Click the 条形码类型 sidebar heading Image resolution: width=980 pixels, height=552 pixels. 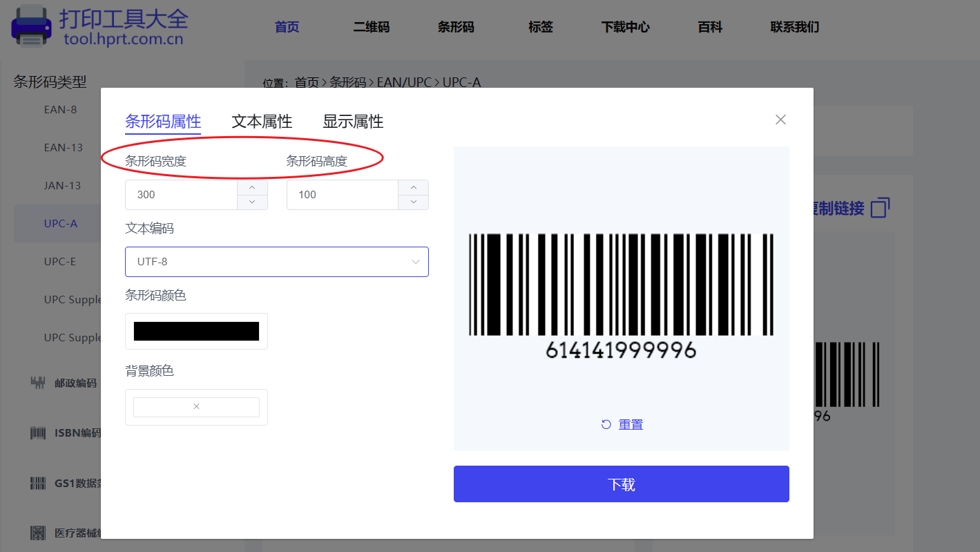point(50,82)
